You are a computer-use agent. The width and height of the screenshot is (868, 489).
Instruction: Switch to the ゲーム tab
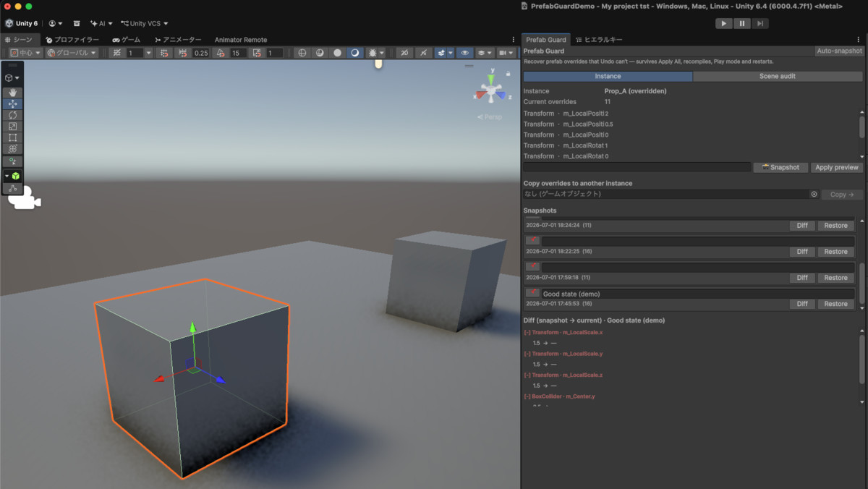[127, 40]
